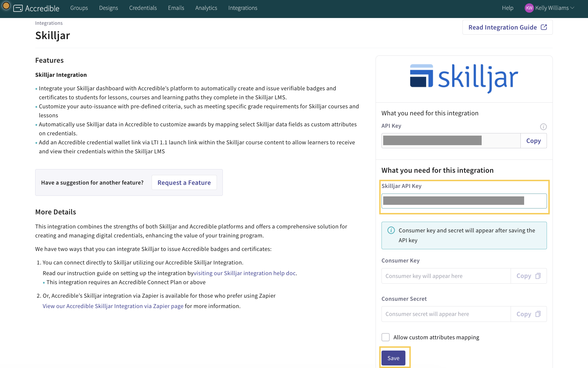
Task: Click the external link icon in Read Integration Guide
Action: (544, 27)
